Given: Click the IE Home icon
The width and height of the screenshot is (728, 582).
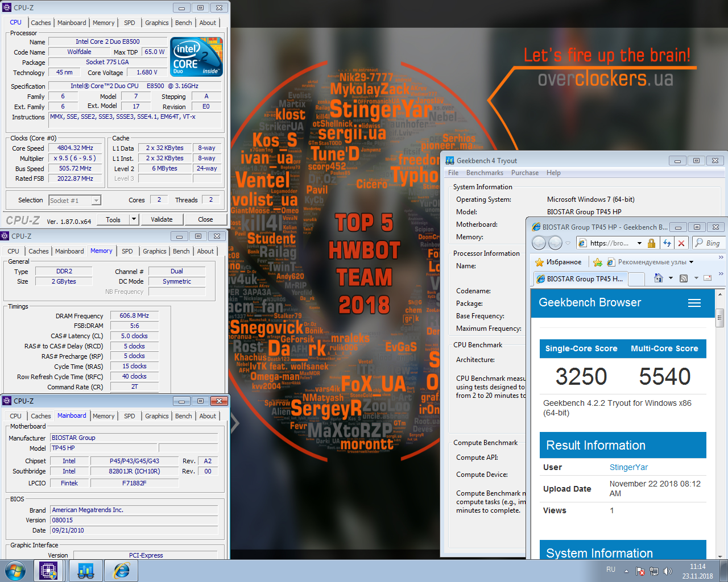Looking at the screenshot, I should 658,278.
